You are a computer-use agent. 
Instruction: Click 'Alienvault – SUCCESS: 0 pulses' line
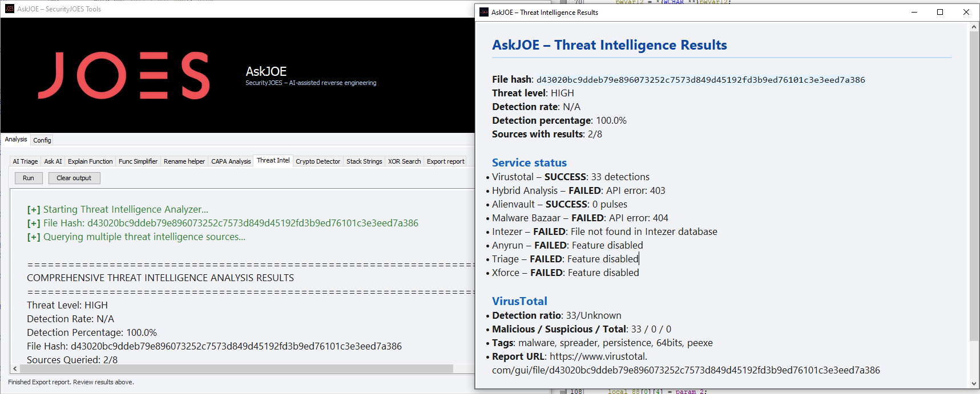[x=559, y=204]
